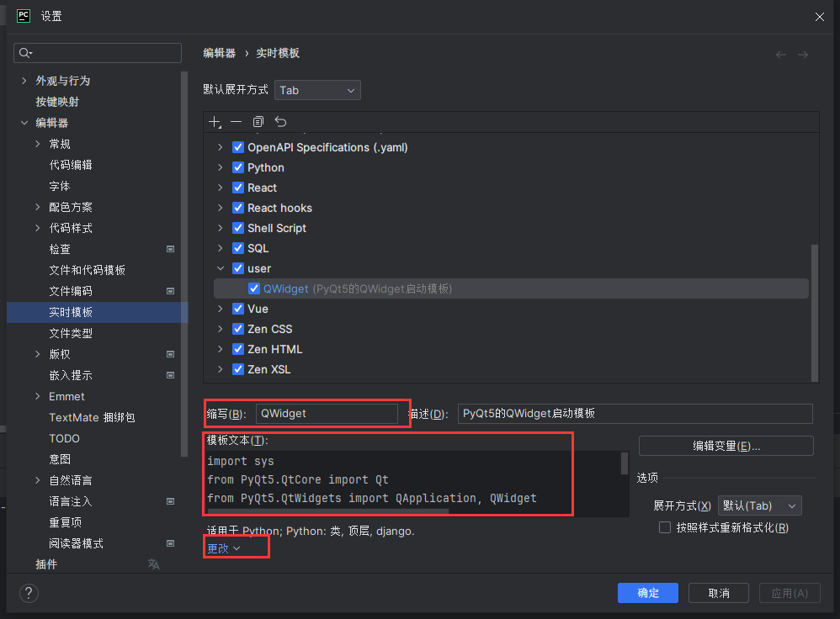Viewport: 840px width, 619px height.
Task: Open the 展开方式 默认(Tab) dropdown
Action: pos(760,506)
